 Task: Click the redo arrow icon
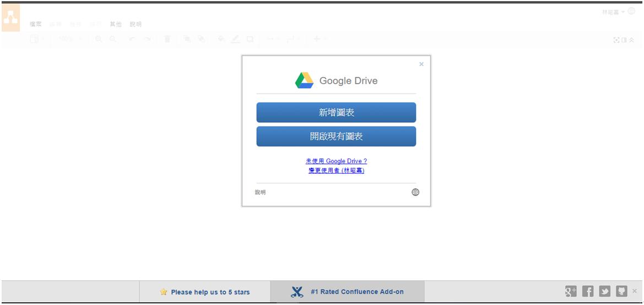(147, 39)
